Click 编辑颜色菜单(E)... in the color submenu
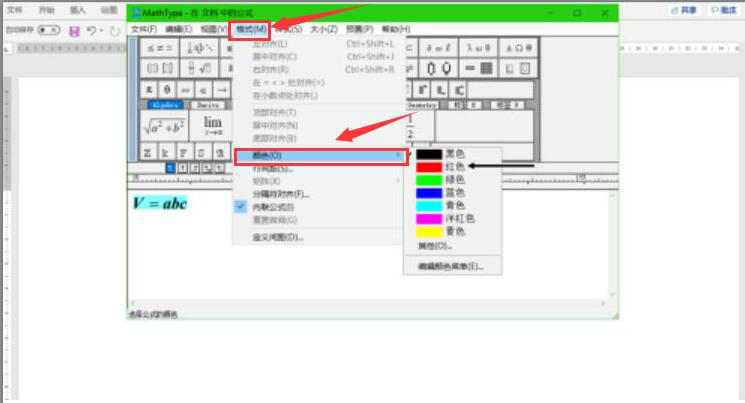 point(452,266)
